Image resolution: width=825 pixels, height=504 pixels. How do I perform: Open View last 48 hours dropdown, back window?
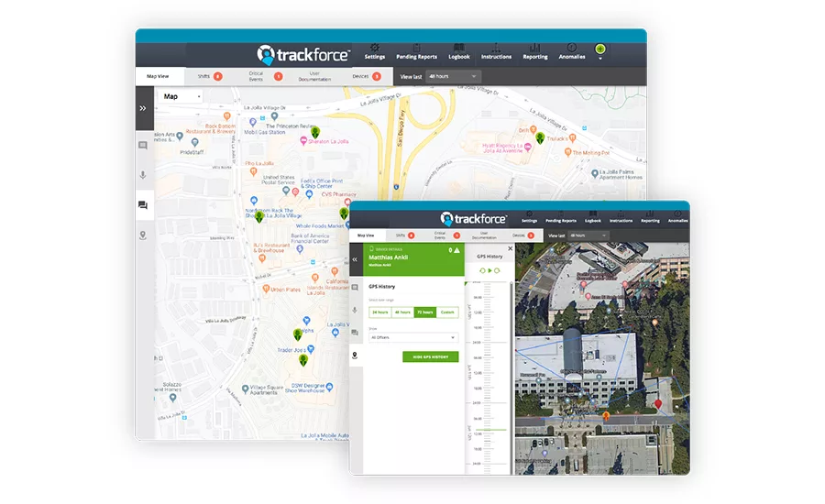[x=454, y=76]
